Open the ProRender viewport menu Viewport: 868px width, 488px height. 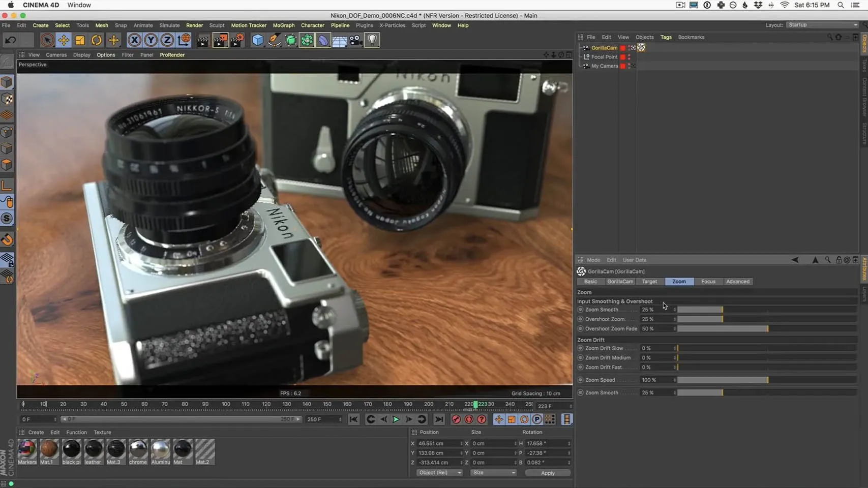(172, 55)
